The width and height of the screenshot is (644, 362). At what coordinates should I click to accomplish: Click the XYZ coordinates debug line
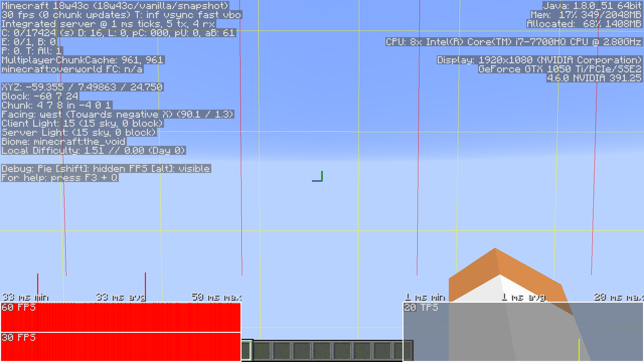pos(82,87)
